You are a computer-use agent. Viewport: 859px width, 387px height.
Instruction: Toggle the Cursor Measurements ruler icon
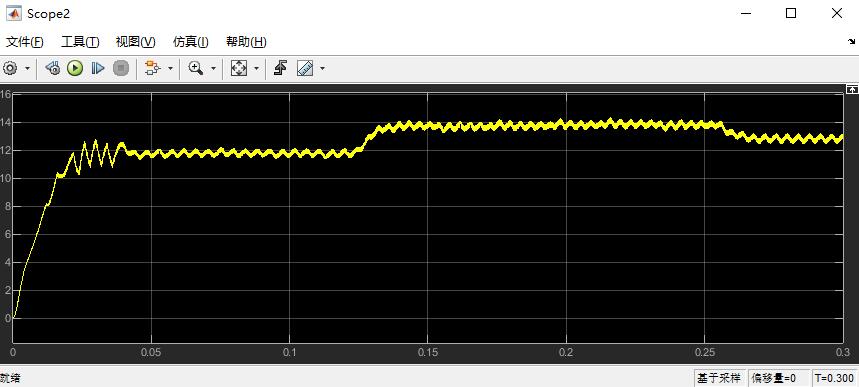(x=305, y=69)
